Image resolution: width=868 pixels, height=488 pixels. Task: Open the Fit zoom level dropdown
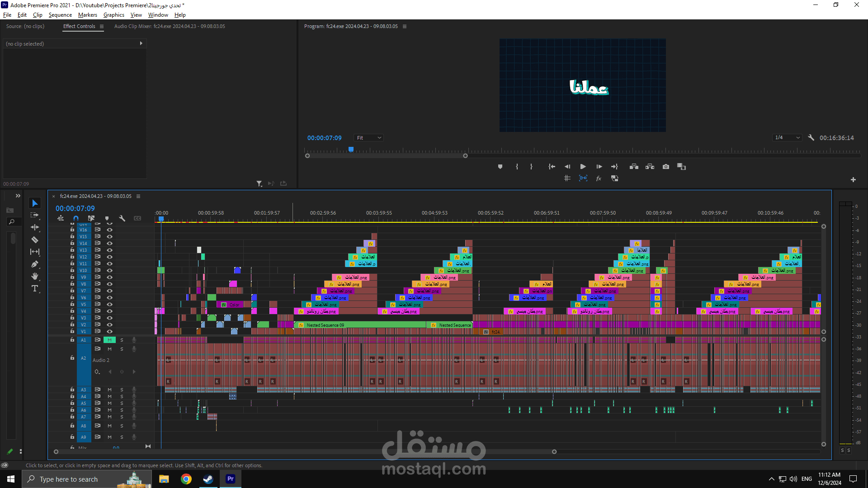coord(369,138)
